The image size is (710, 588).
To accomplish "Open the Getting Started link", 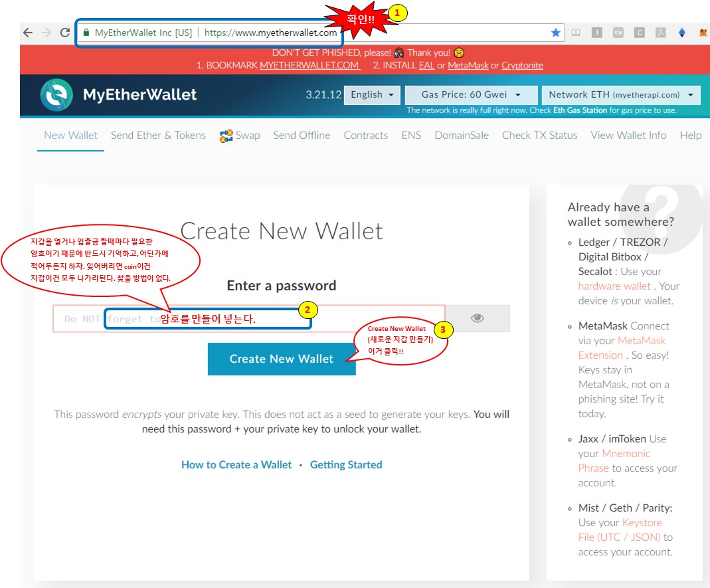I will pyautogui.click(x=346, y=465).
